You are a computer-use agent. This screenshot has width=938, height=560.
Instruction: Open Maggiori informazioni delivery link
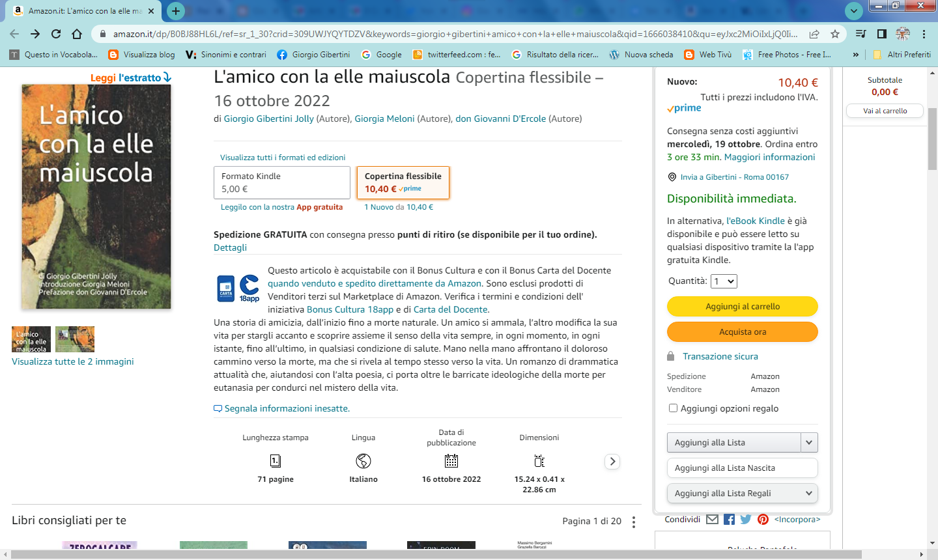click(770, 157)
